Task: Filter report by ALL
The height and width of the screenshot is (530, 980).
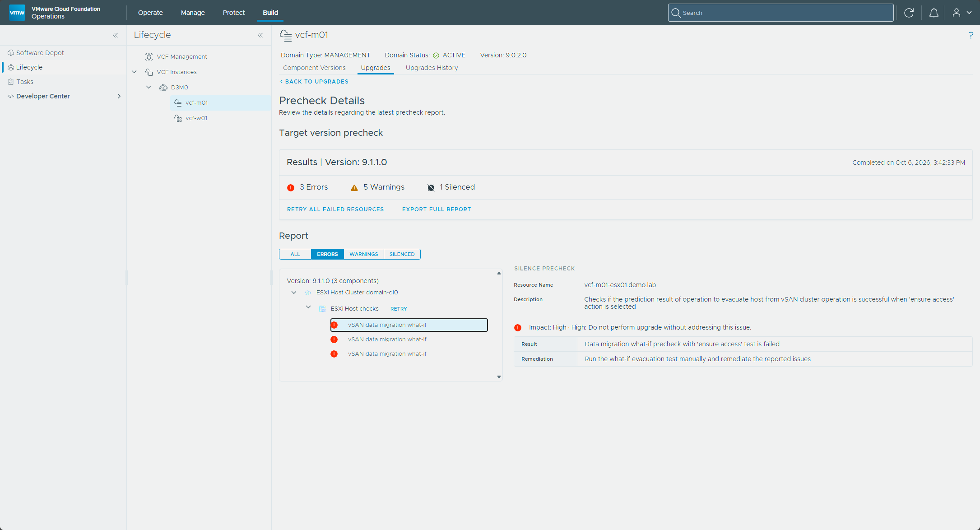Action: (295, 254)
